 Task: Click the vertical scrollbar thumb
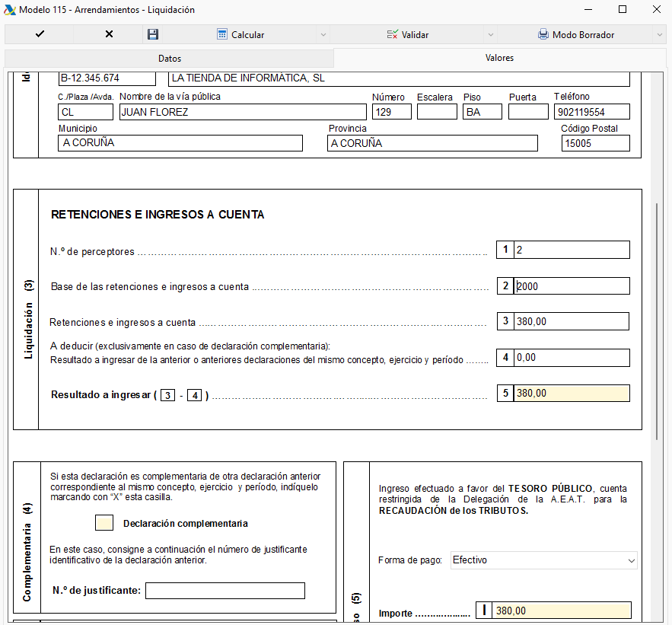(657, 321)
